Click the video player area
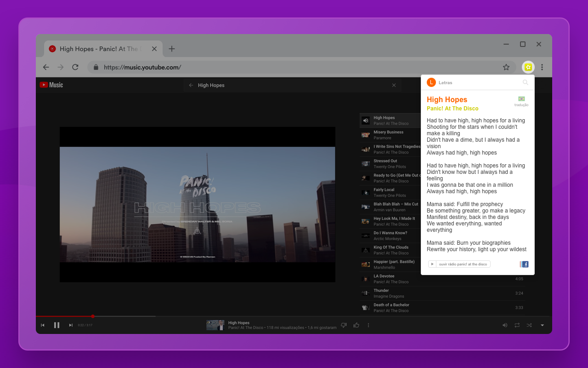The width and height of the screenshot is (588, 368). [x=198, y=205]
